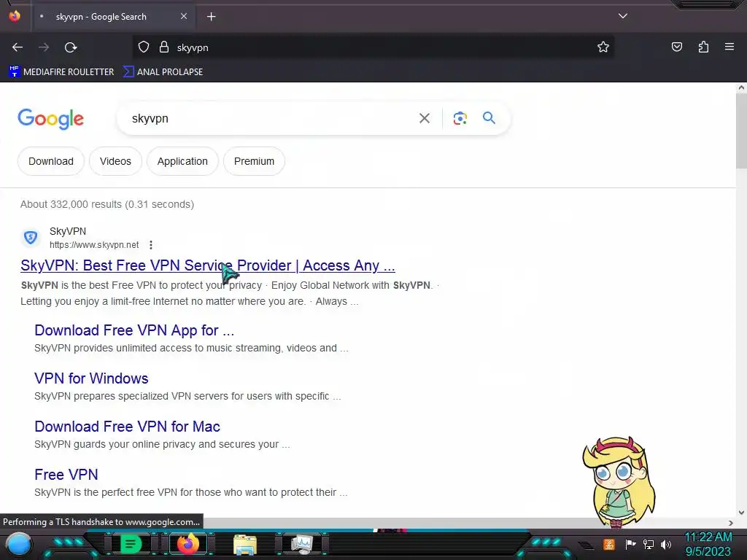Click the https://www.skypn.net URL text
This screenshot has width=747, height=560.
[x=94, y=245]
